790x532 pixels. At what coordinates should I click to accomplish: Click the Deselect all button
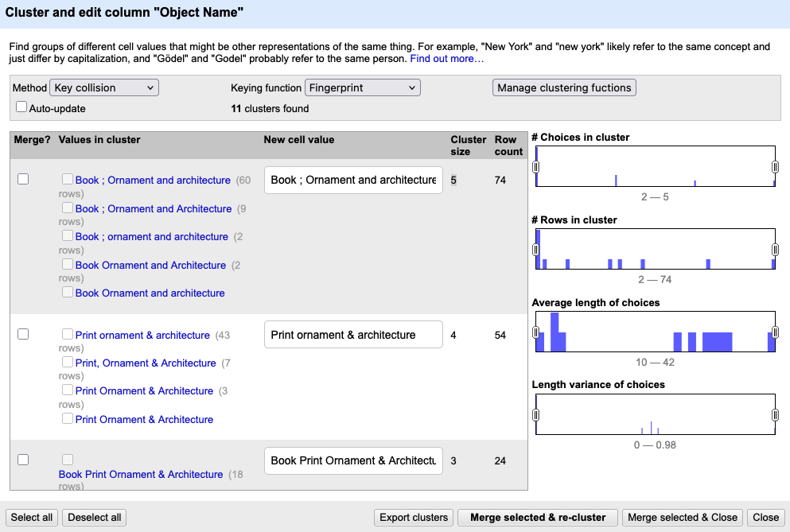(94, 518)
